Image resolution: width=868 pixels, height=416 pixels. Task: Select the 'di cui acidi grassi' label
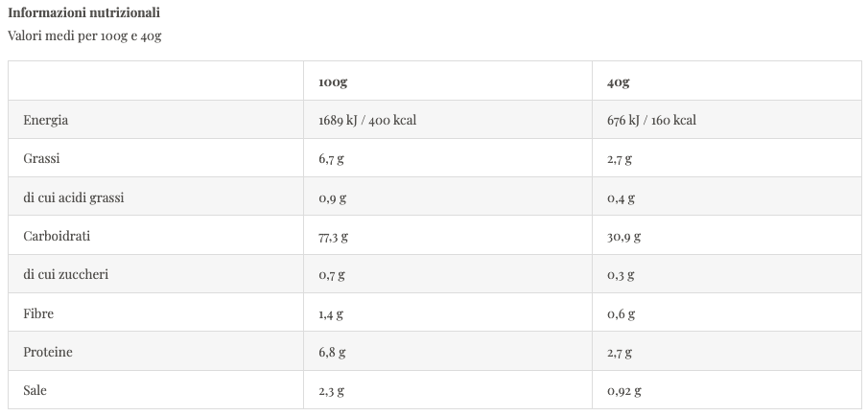coord(74,197)
